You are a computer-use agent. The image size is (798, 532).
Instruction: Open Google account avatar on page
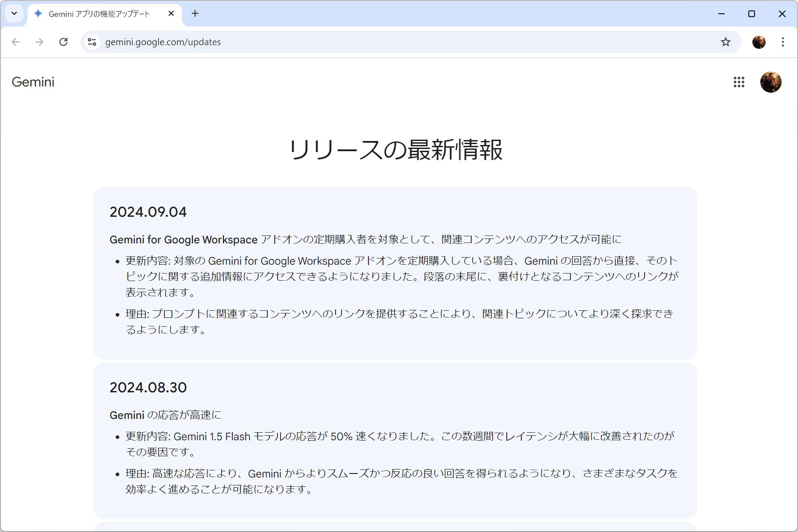tap(771, 82)
